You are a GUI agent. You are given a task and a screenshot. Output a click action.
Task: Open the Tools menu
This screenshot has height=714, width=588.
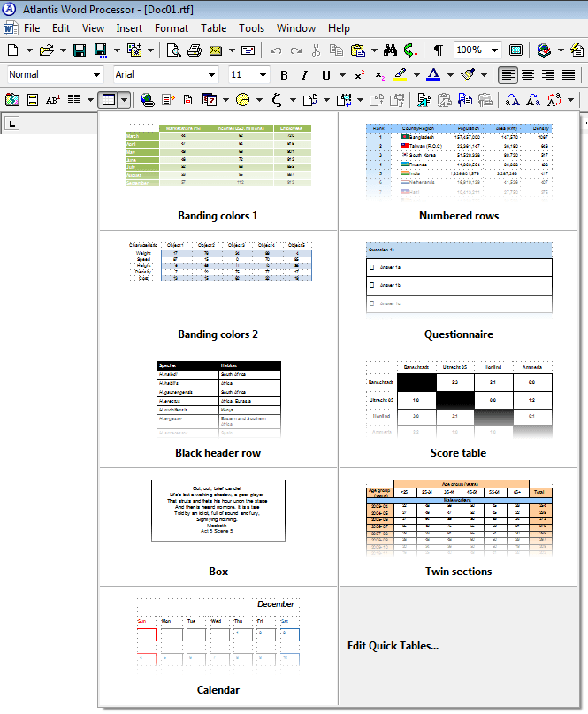[x=252, y=28]
